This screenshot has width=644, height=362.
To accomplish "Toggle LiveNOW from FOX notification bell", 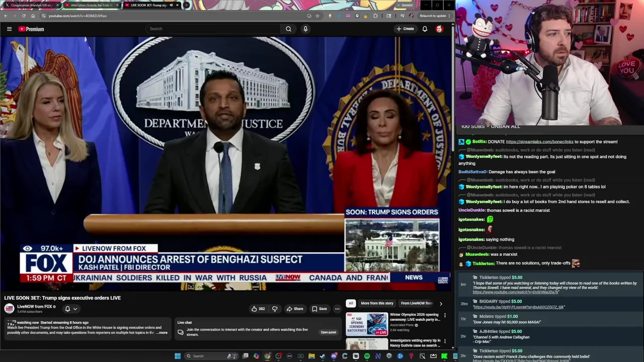I will tap(67, 309).
